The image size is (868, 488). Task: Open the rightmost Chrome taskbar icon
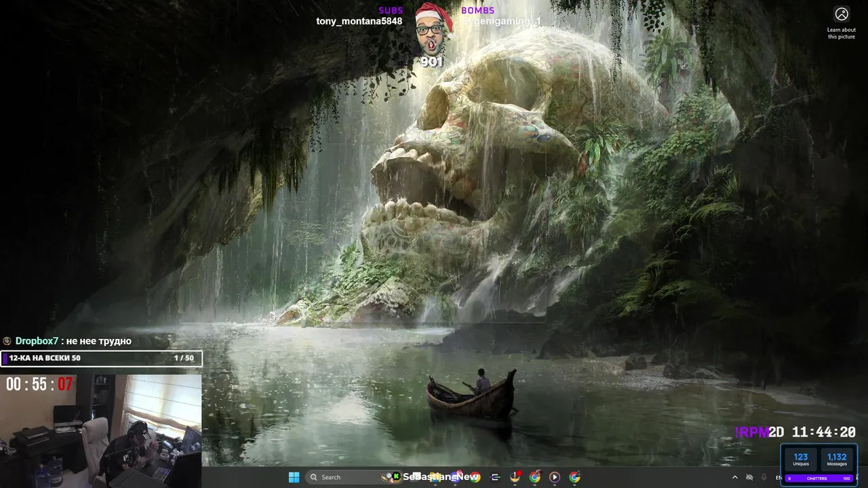[575, 477]
